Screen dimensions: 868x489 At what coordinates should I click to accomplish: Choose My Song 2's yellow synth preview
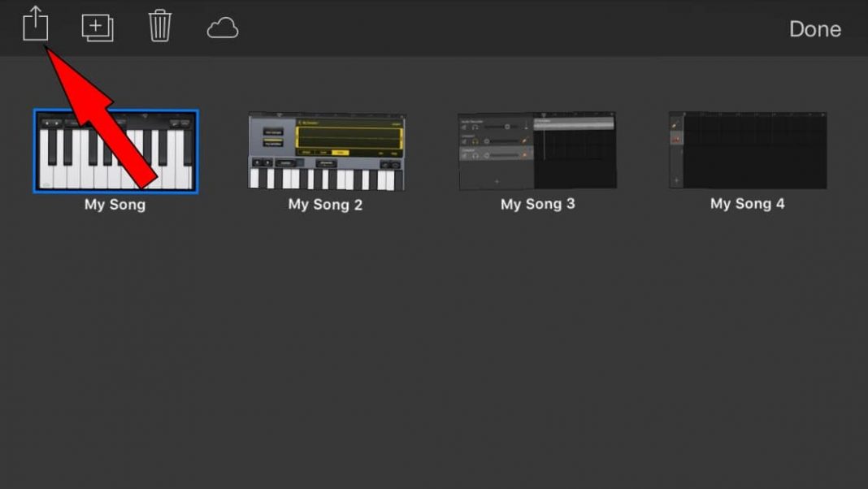[x=325, y=150]
